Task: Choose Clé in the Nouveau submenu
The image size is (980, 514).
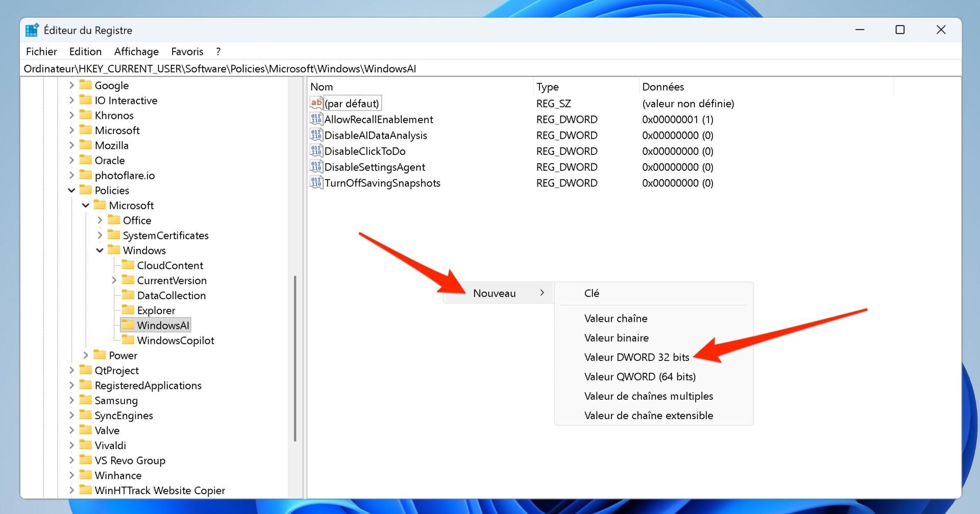Action: pyautogui.click(x=592, y=293)
